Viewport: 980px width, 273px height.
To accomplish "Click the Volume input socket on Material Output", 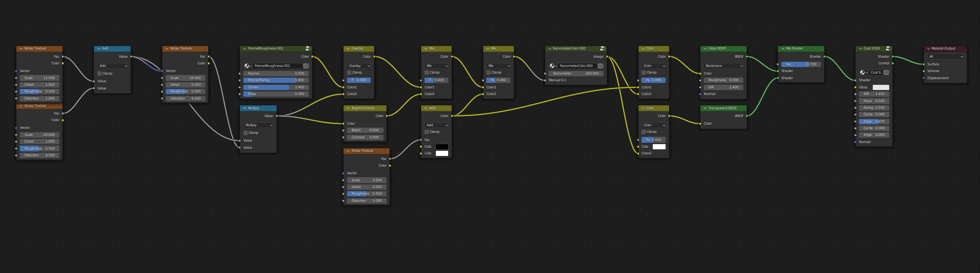I will (924, 71).
